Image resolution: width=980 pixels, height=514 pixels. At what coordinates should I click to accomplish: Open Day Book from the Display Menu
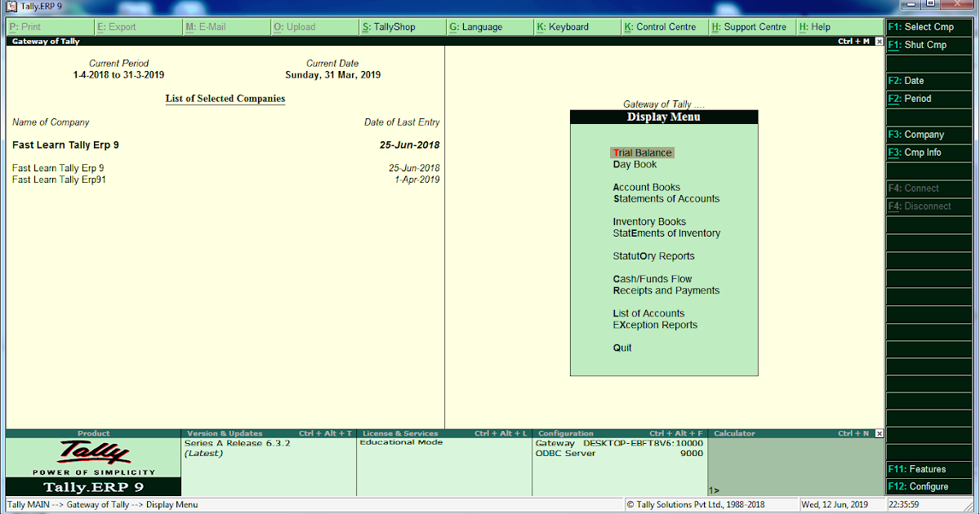point(635,164)
